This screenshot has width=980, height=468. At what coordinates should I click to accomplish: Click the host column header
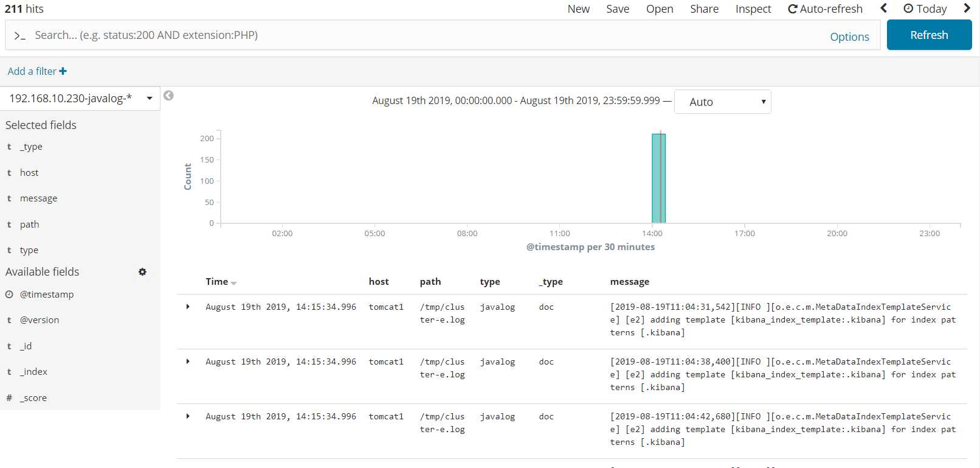(x=379, y=282)
